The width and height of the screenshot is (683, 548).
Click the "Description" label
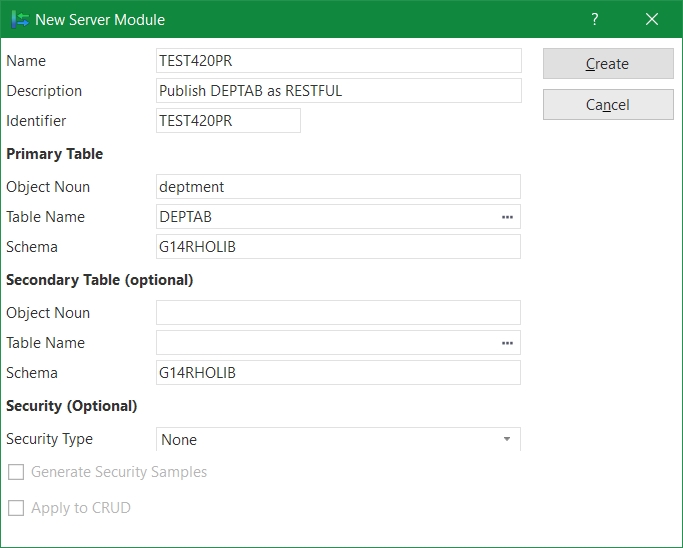pyautogui.click(x=44, y=91)
